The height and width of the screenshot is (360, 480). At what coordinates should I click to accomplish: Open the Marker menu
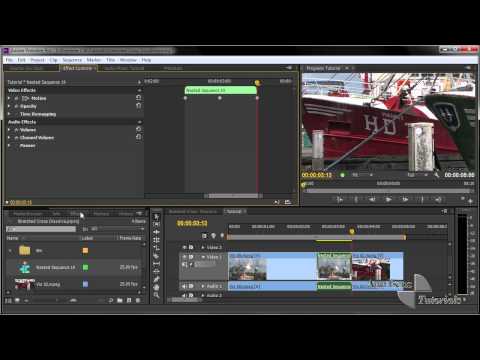click(94, 60)
